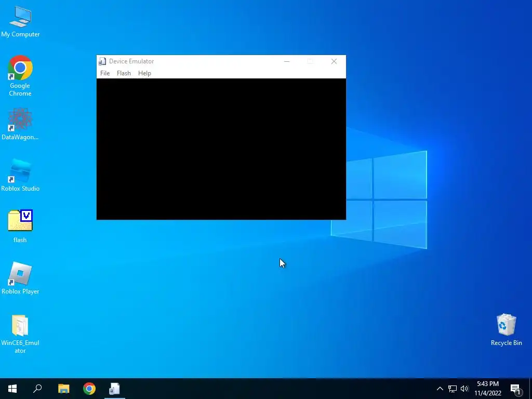Click the Device Emulator title bar icon
Screen dimensions: 532x399
coord(102,61)
